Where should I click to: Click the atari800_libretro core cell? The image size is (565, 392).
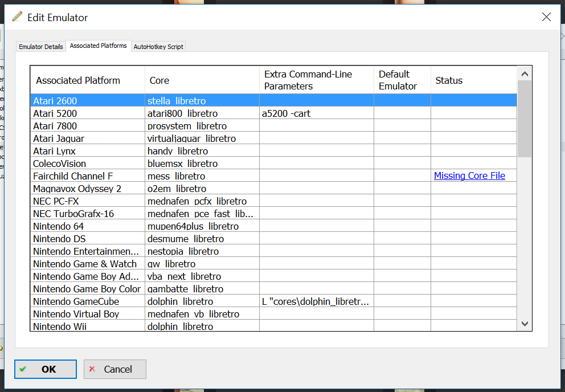(202, 113)
